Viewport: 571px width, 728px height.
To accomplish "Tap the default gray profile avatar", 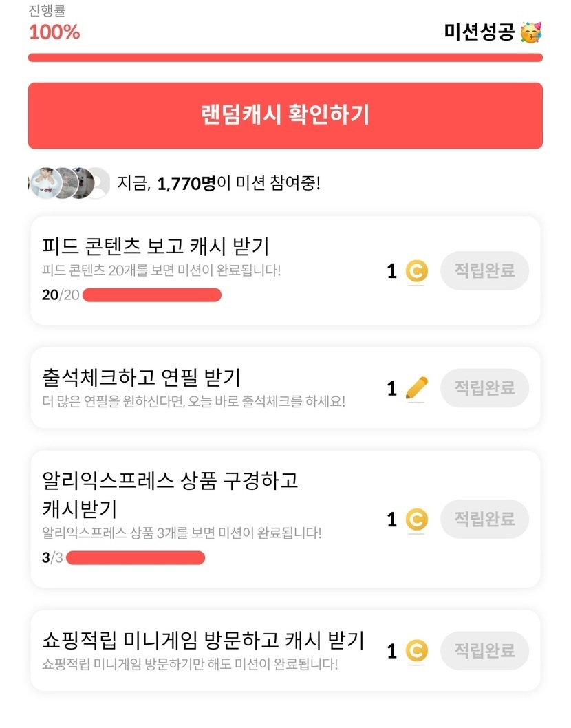I will [99, 183].
